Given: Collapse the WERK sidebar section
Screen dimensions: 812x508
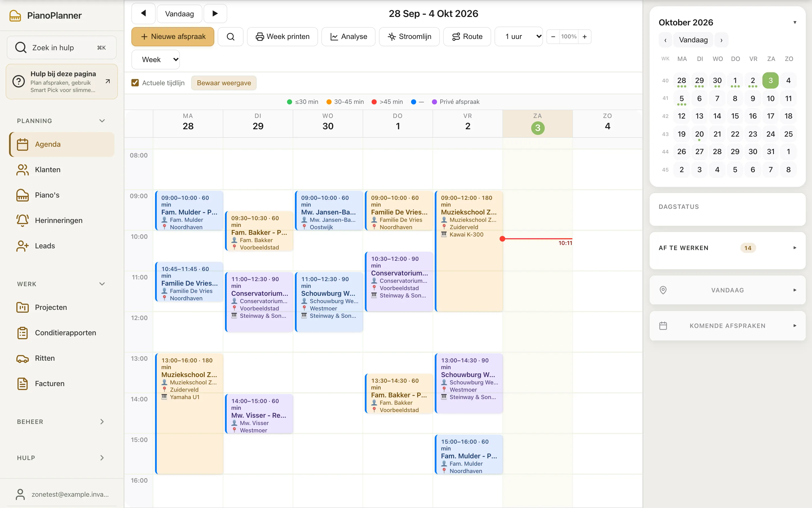Looking at the screenshot, I should pos(102,284).
